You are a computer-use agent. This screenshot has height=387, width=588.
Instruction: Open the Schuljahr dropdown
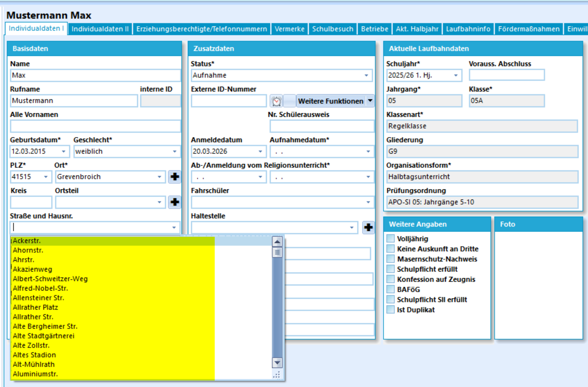(456, 76)
